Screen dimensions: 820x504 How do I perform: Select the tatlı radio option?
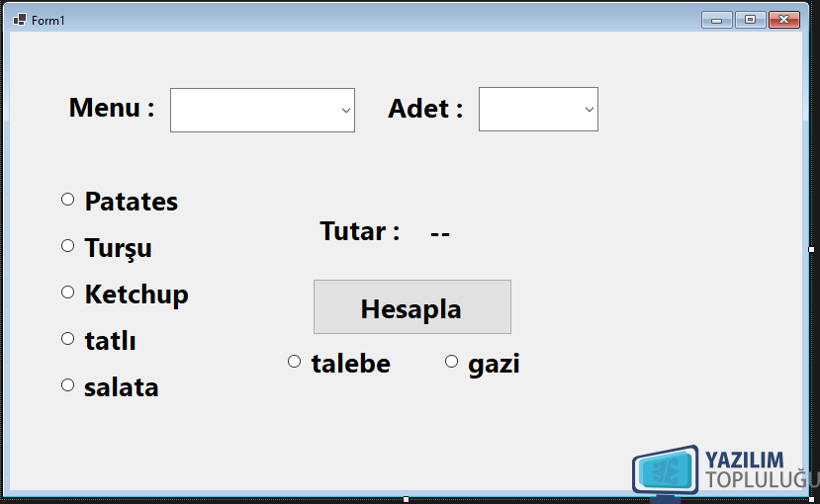pos(67,338)
